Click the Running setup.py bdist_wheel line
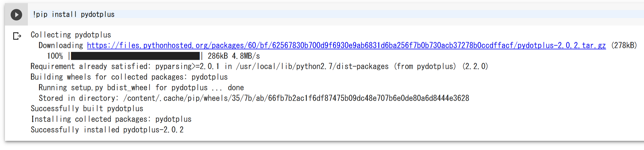The width and height of the screenshot is (644, 150). click(x=141, y=87)
